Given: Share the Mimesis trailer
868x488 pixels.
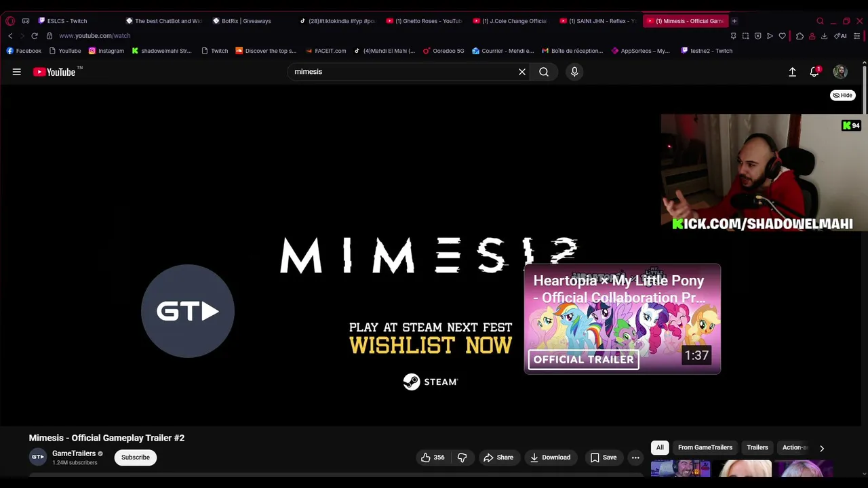Looking at the screenshot, I should [x=498, y=457].
